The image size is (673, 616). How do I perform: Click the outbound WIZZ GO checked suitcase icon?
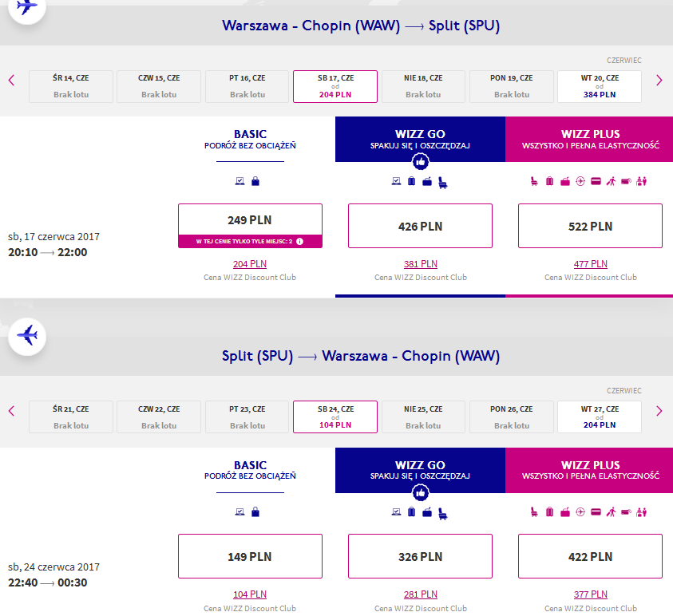pyautogui.click(x=412, y=181)
